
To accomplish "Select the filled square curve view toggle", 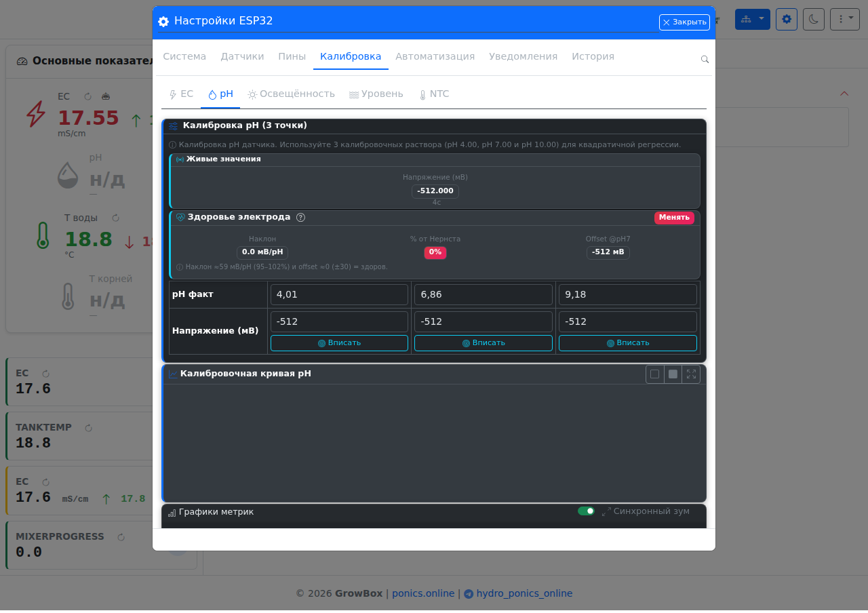I will click(673, 374).
